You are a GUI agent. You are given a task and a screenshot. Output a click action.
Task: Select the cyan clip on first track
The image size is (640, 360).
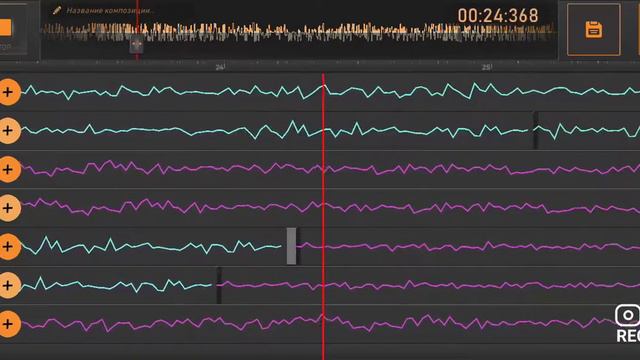point(331,91)
